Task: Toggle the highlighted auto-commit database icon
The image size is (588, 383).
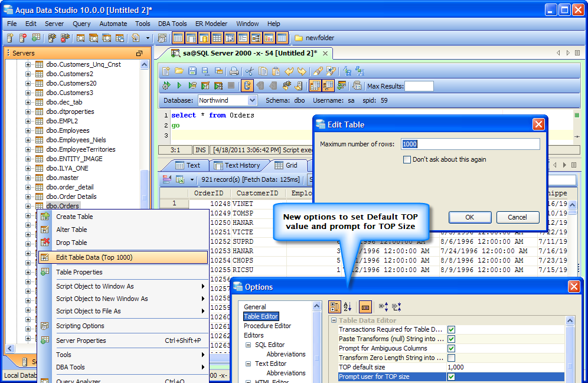Action: pos(247,86)
